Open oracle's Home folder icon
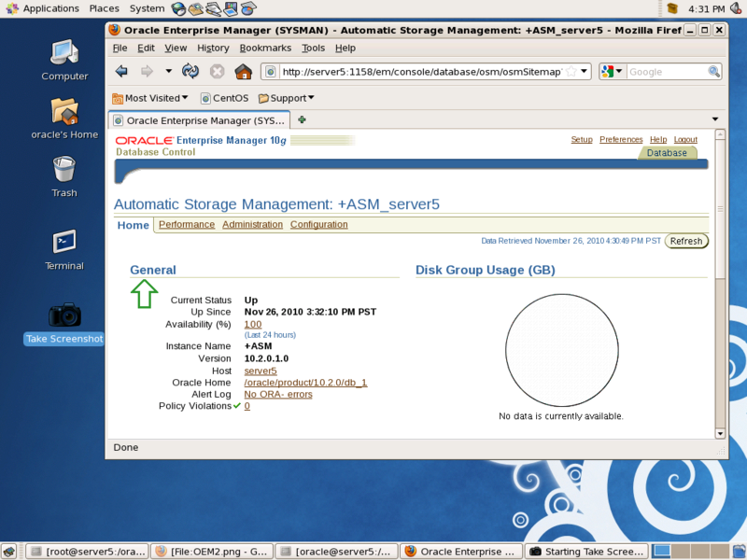The height and width of the screenshot is (560, 747). point(64,119)
